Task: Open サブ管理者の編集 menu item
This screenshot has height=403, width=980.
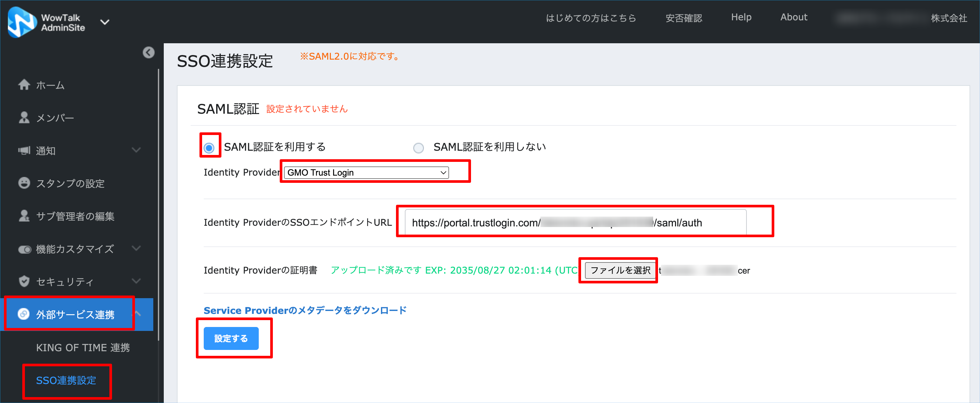Action: [x=75, y=216]
